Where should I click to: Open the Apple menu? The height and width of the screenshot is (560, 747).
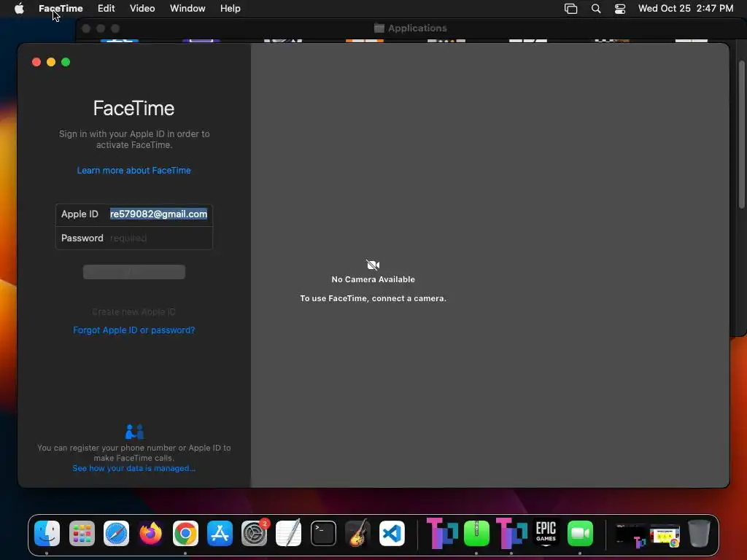coord(19,9)
